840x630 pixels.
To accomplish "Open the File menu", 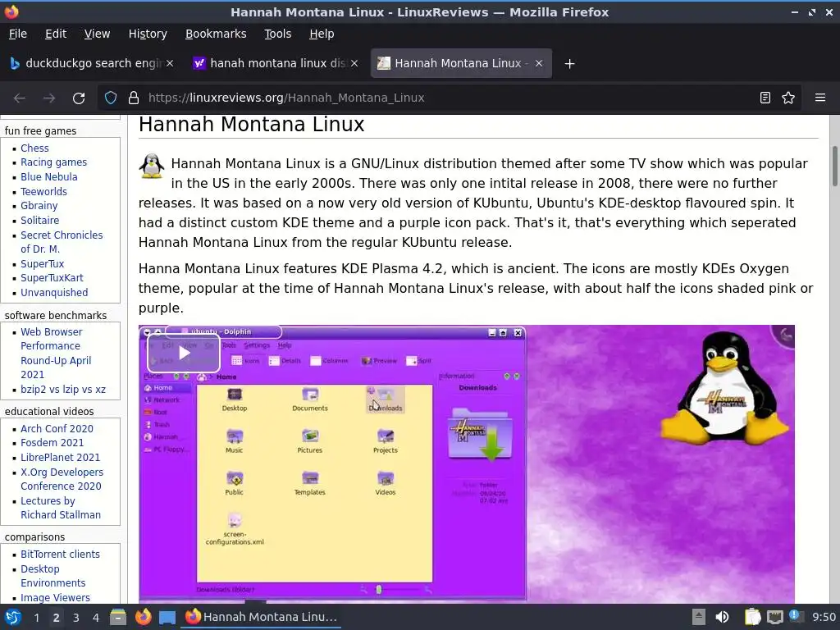I will (18, 34).
